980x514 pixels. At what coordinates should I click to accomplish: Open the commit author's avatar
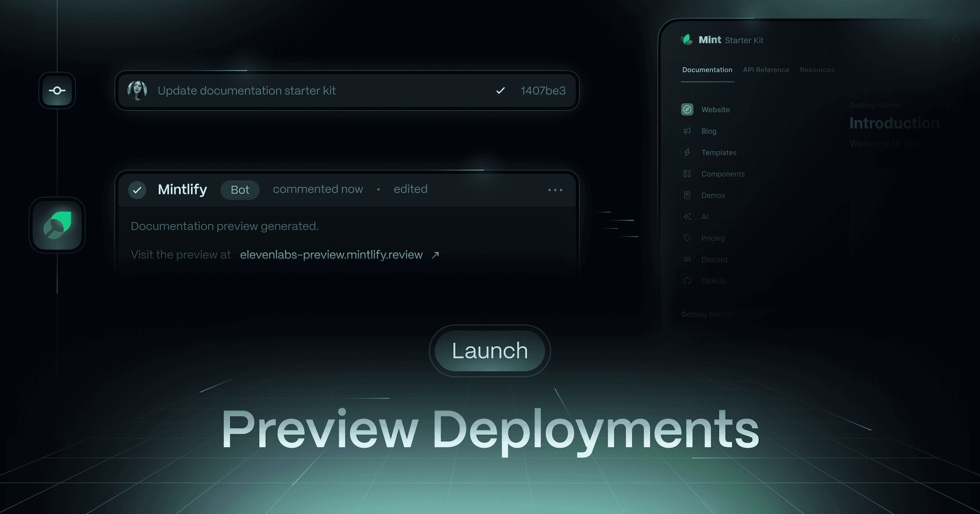(137, 91)
